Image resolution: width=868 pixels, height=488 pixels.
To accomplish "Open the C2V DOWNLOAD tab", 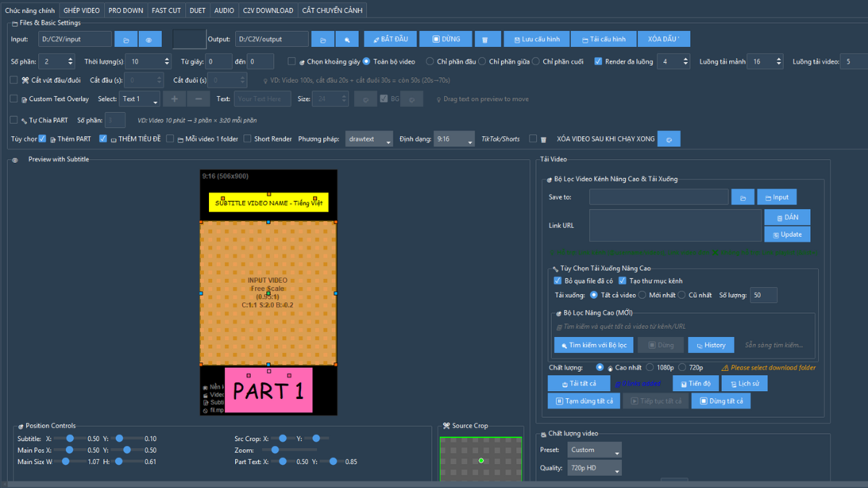I will pyautogui.click(x=268, y=10).
